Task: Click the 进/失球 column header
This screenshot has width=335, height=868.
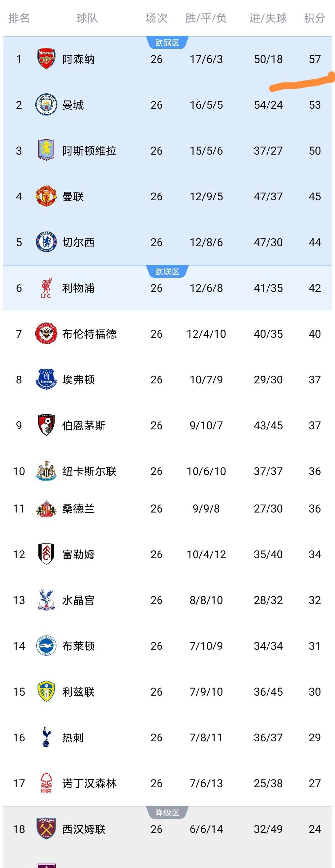Action: coord(268,18)
